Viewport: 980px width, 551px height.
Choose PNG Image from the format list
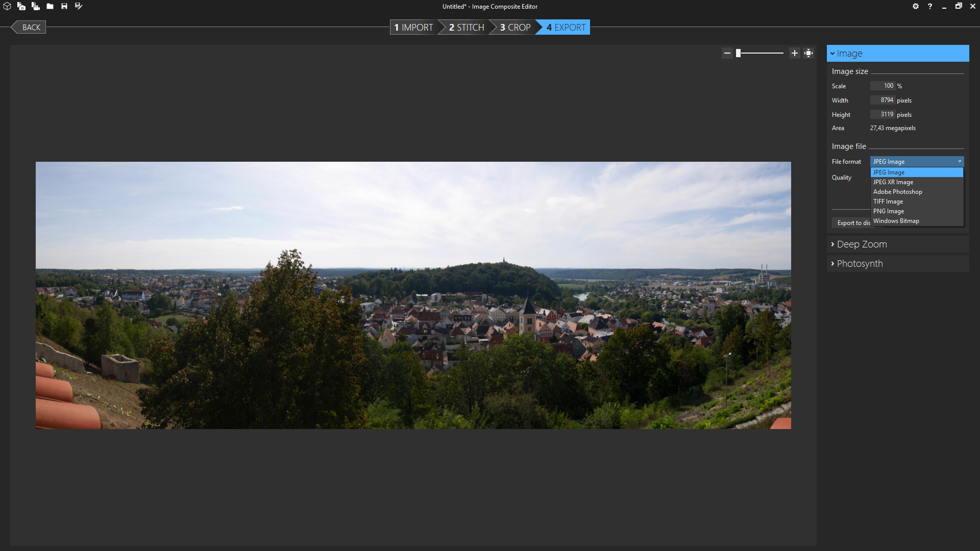pyautogui.click(x=889, y=211)
